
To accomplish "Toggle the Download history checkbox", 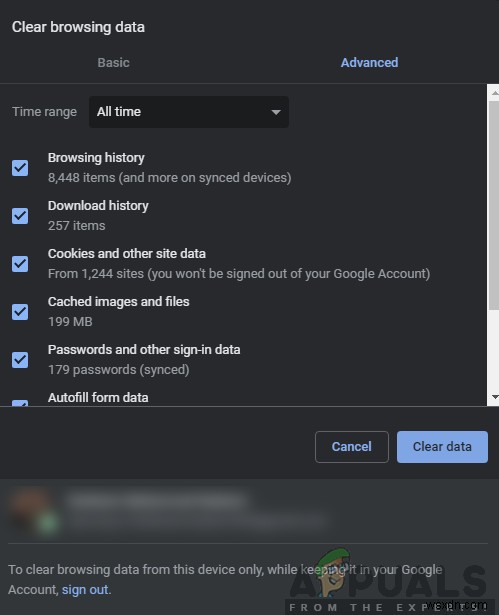I will (x=20, y=216).
